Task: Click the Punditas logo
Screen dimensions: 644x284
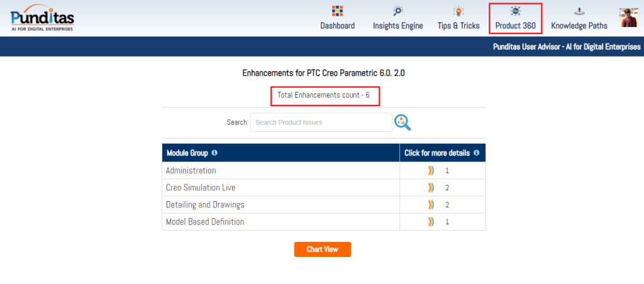Action: (x=42, y=19)
